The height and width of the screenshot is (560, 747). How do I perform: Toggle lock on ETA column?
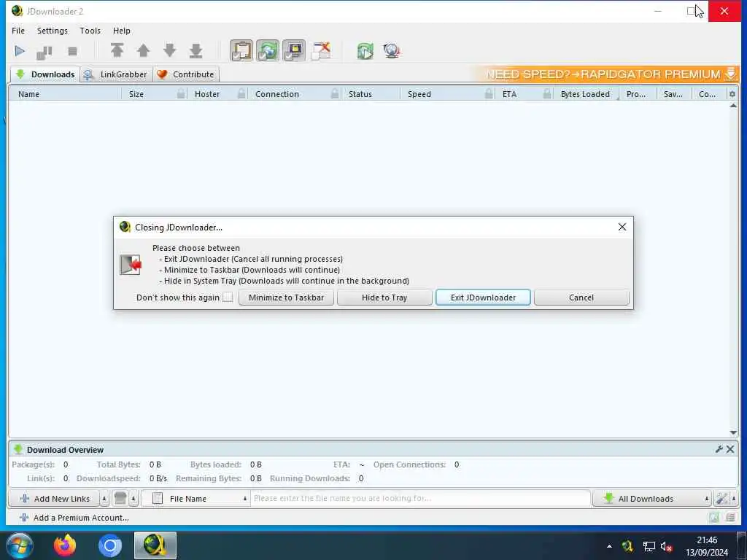547,94
